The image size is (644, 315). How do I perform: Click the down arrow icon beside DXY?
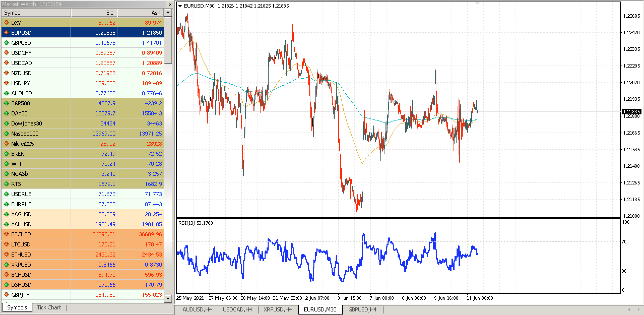6,23
